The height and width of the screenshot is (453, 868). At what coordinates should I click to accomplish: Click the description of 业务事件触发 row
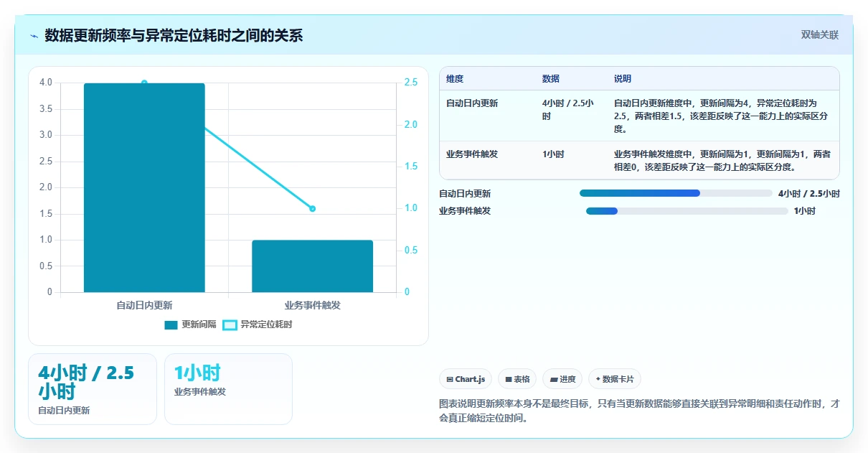pyautogui.click(x=722, y=161)
